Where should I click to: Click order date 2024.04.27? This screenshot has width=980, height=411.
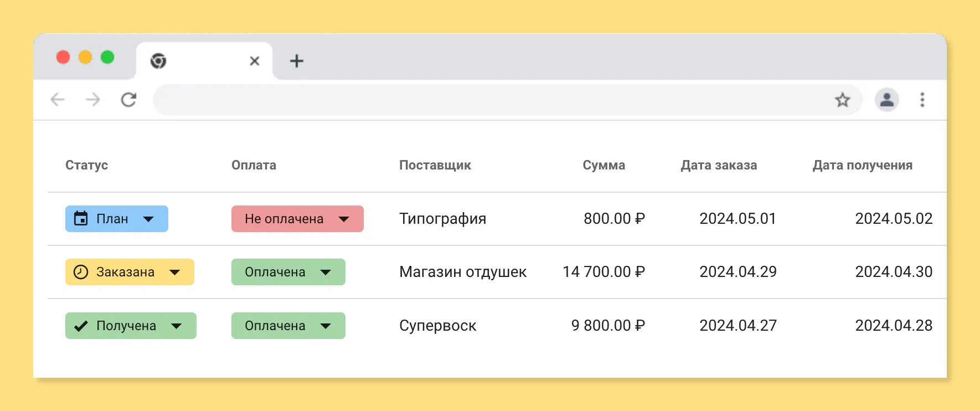(738, 326)
